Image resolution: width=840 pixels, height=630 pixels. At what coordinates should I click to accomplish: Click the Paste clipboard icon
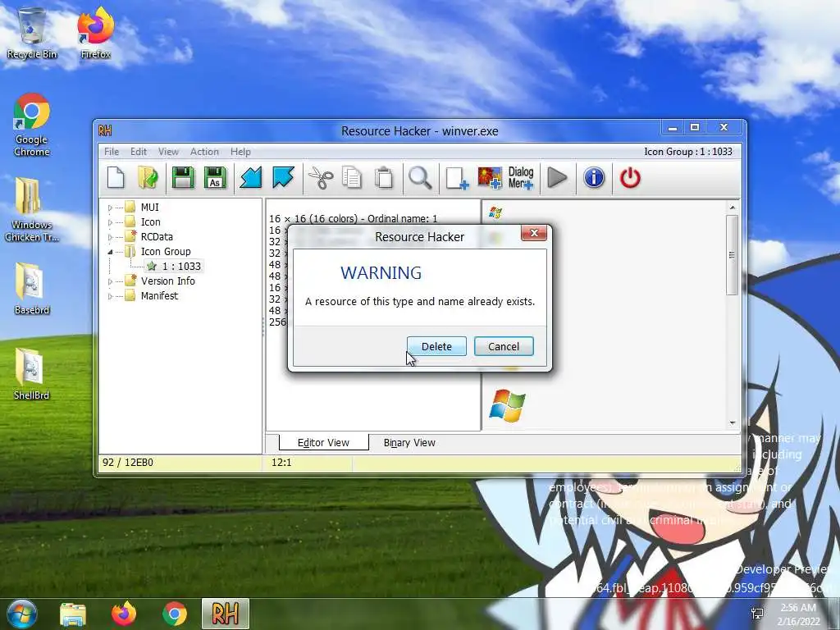pyautogui.click(x=384, y=178)
